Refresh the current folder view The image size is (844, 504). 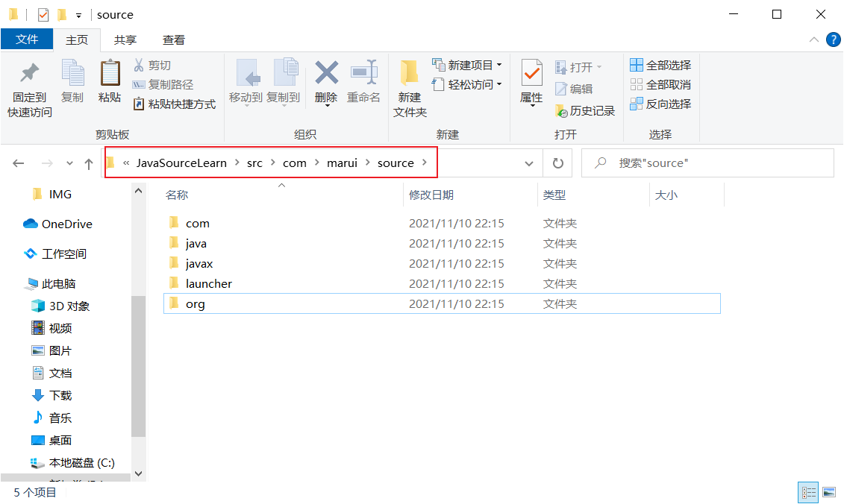pos(557,163)
